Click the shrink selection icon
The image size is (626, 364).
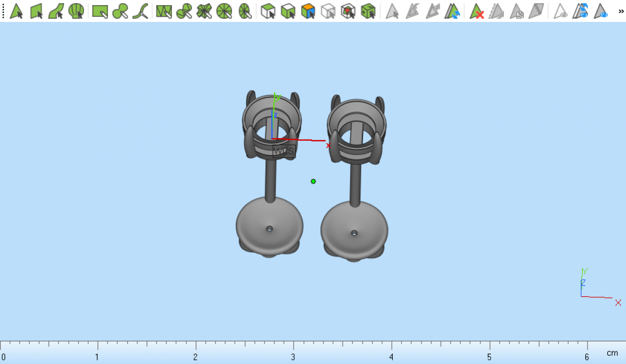[412, 11]
